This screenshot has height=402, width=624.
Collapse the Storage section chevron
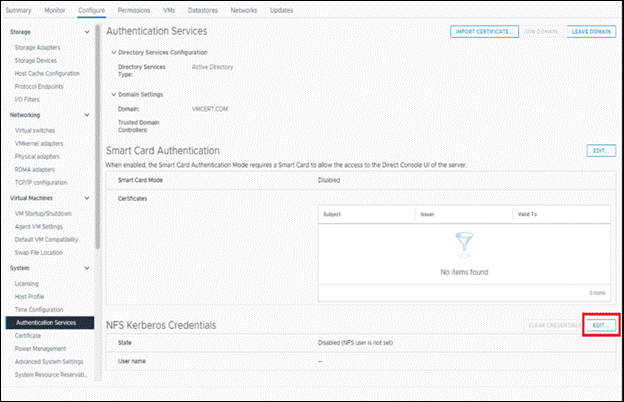87,32
